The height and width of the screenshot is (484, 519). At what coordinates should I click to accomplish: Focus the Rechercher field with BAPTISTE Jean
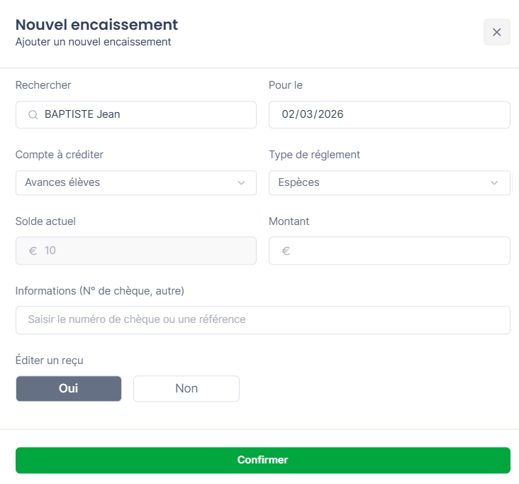[x=136, y=115]
